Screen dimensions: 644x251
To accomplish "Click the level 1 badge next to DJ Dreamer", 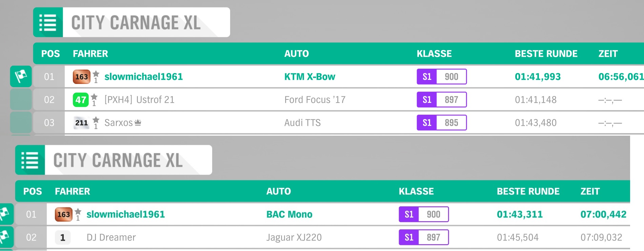I will point(63,237).
